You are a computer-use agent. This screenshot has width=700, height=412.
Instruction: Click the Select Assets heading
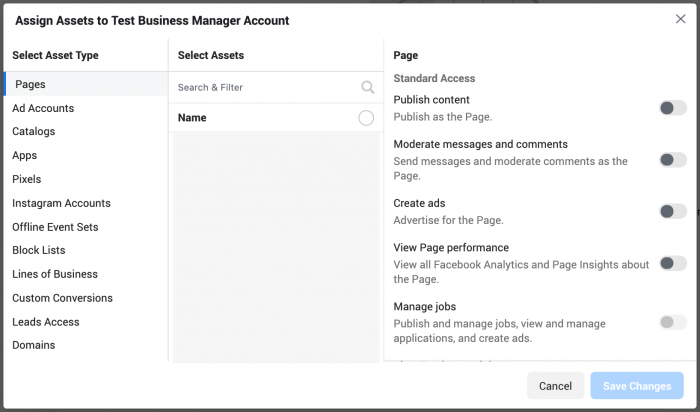tap(211, 55)
